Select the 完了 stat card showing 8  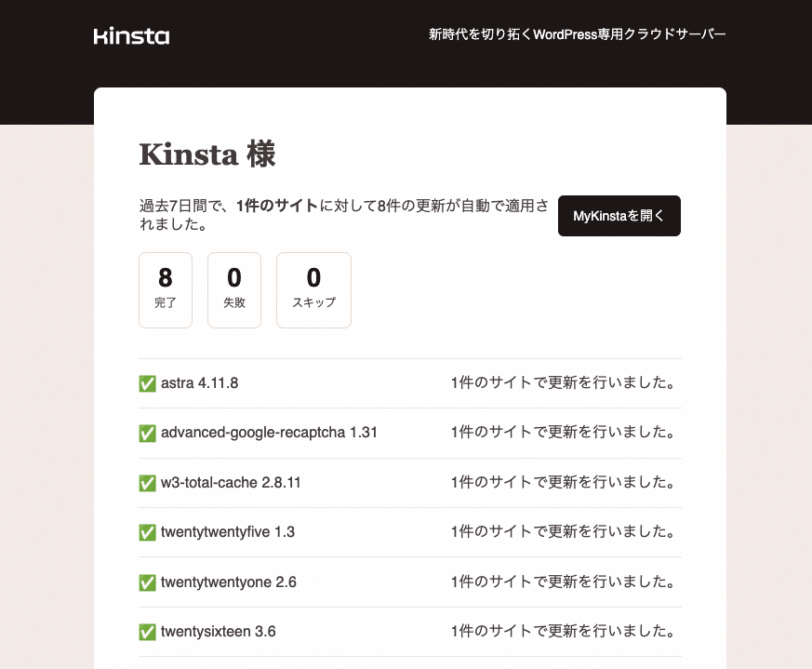pos(165,289)
